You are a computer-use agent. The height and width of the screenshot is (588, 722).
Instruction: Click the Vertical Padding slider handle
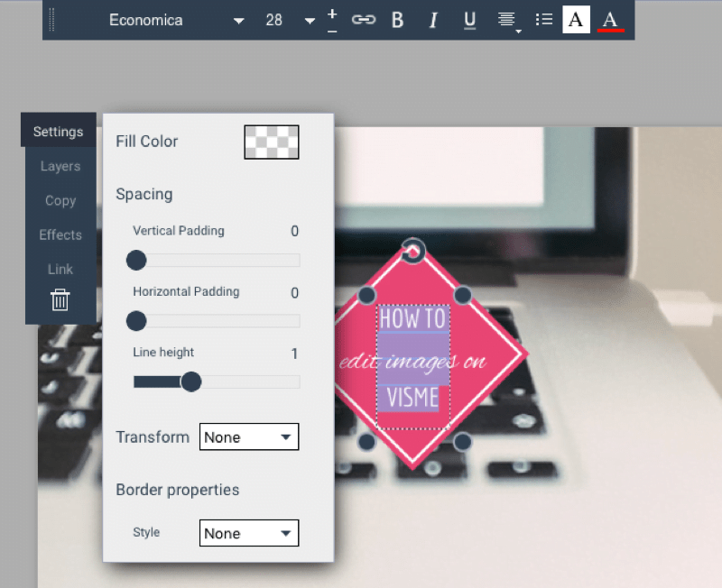136,260
